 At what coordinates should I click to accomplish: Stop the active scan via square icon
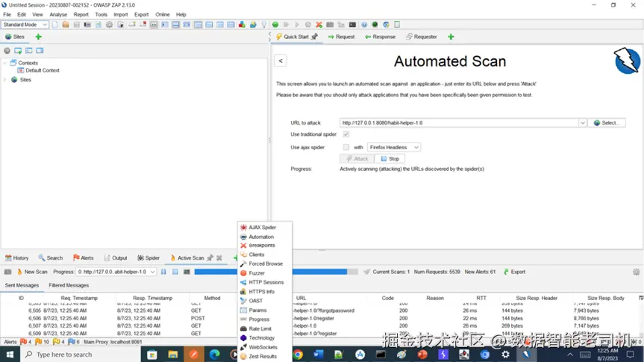click(x=175, y=272)
